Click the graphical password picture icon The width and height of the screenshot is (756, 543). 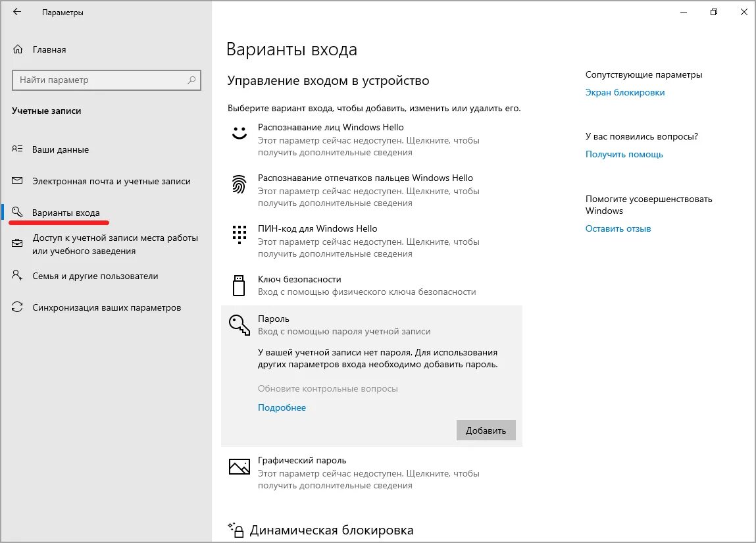tap(239, 467)
